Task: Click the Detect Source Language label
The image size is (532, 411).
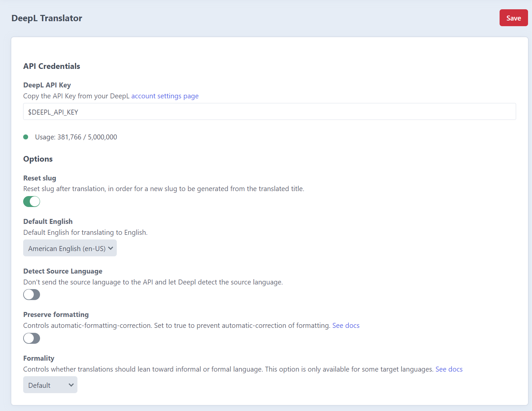Action: click(x=63, y=271)
